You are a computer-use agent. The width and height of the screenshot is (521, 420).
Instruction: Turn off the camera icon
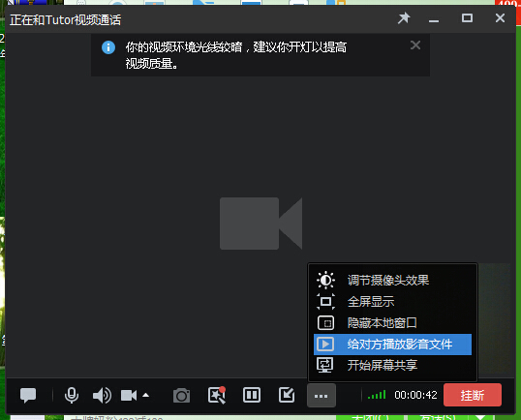pyautogui.click(x=129, y=395)
